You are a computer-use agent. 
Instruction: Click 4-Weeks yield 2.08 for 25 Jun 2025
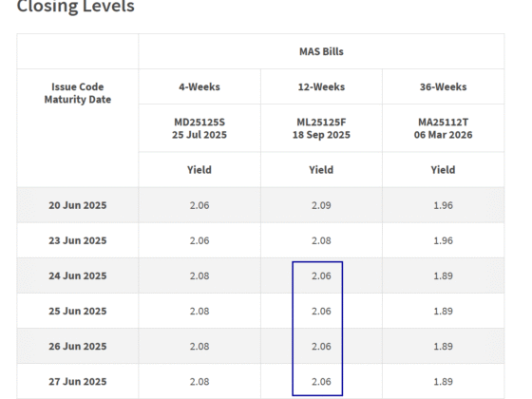(x=199, y=312)
